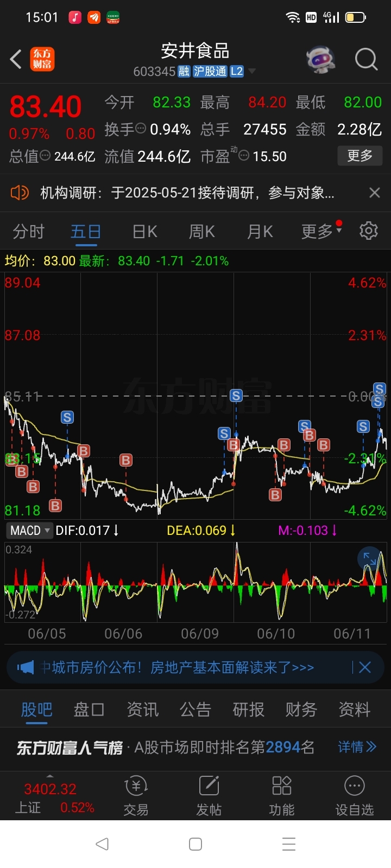The width and height of the screenshot is (391, 868).
Task: Expand the 上证 index bar
Action: click(x=50, y=795)
